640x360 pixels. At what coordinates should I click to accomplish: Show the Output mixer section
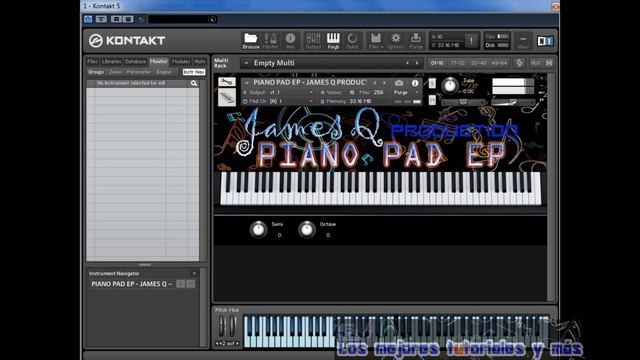[x=313, y=41]
